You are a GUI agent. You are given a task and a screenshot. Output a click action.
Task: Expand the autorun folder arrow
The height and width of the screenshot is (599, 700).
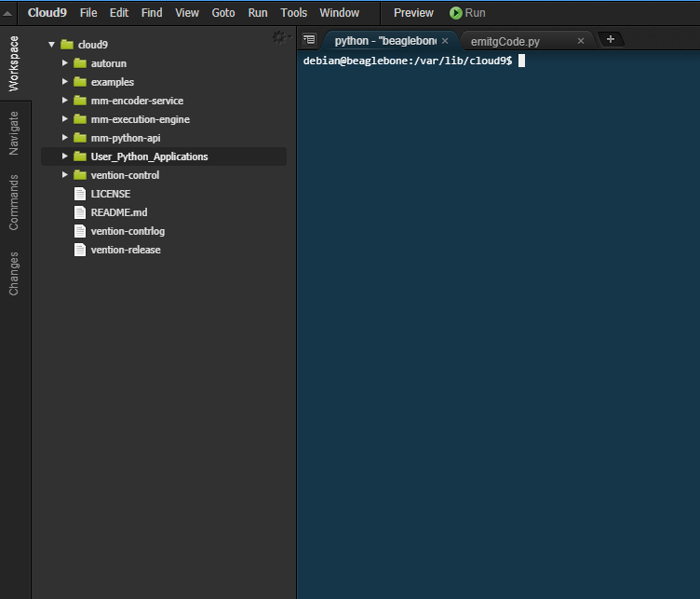(x=65, y=63)
